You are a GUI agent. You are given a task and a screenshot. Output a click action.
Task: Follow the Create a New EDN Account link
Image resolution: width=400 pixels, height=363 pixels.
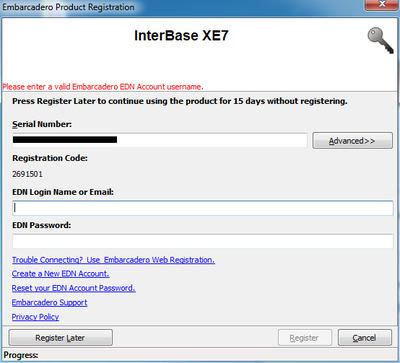point(61,274)
